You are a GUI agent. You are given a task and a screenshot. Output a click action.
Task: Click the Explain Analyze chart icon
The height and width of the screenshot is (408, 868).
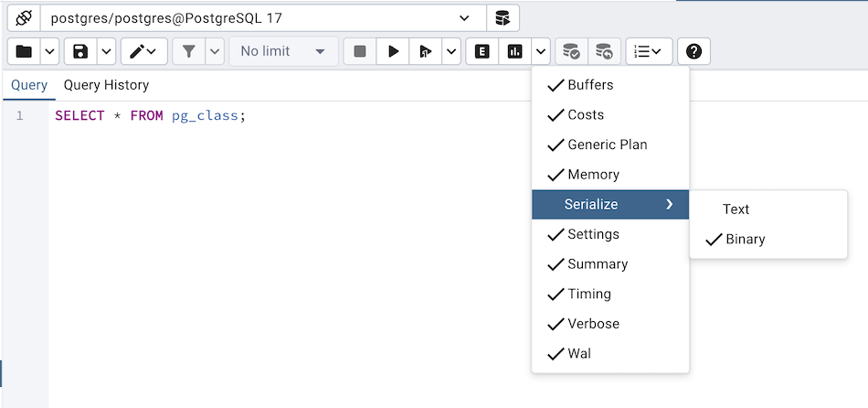point(514,51)
